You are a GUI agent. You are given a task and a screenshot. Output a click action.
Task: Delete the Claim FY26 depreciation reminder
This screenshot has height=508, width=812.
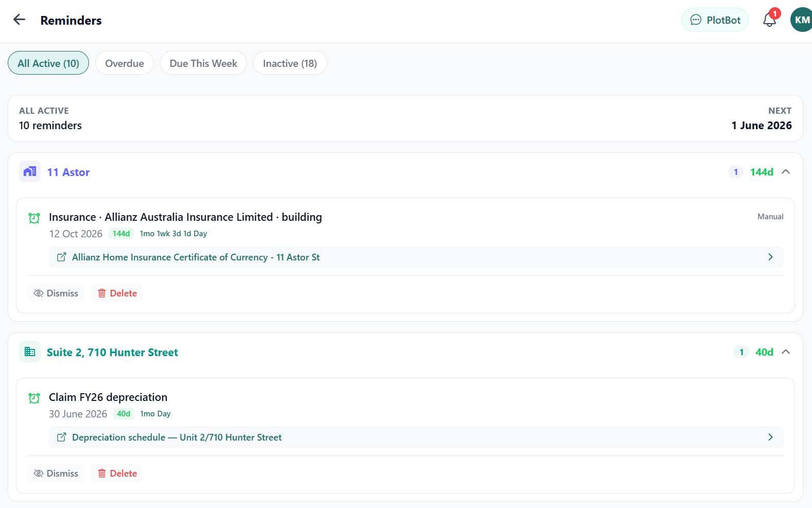117,473
